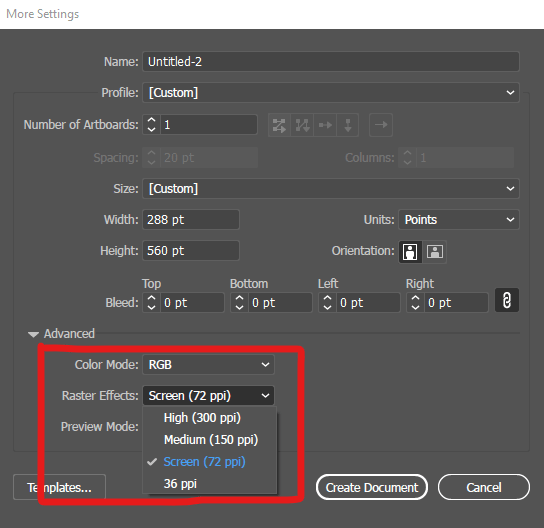This screenshot has width=544, height=528.
Task: Click the Top bleed stepper arrows
Action: point(151,303)
